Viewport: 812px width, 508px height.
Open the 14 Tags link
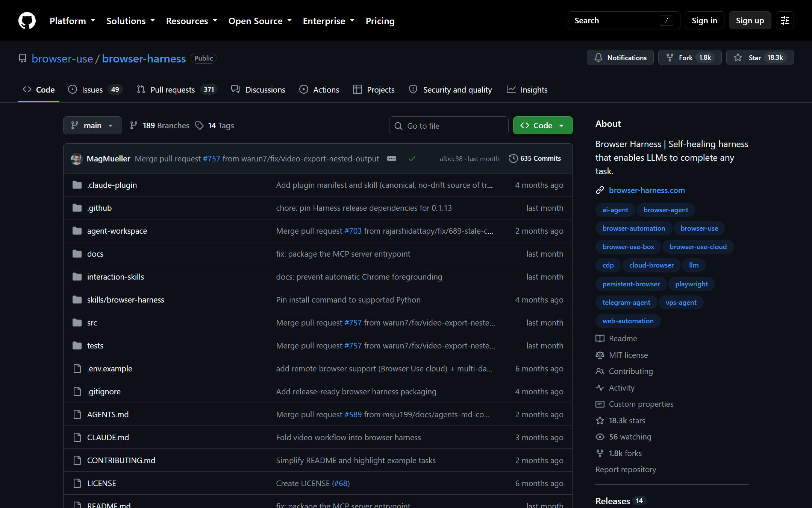215,125
